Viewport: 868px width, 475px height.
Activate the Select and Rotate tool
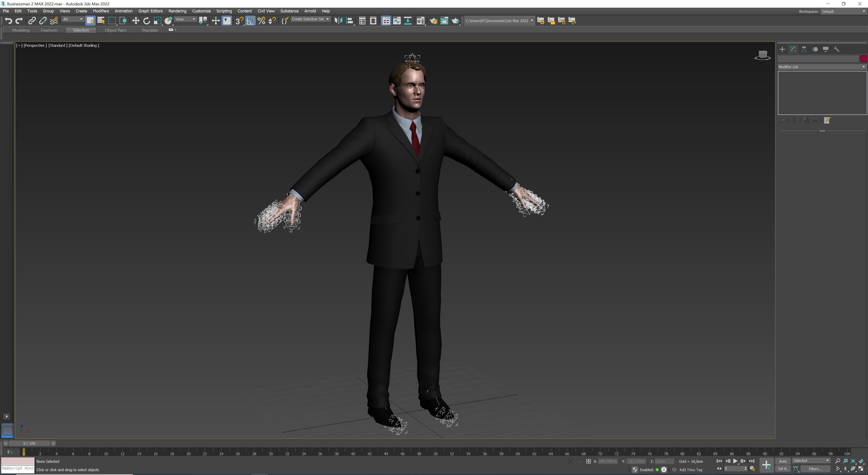pyautogui.click(x=146, y=21)
